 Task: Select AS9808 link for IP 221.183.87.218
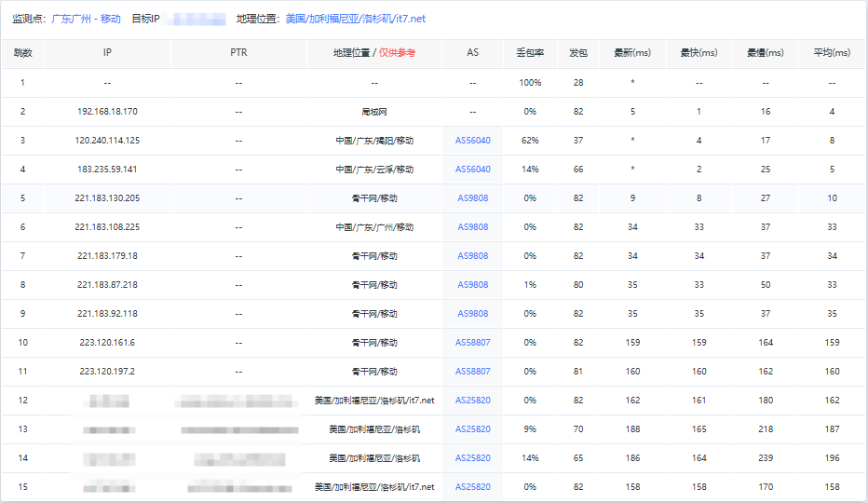coord(472,285)
